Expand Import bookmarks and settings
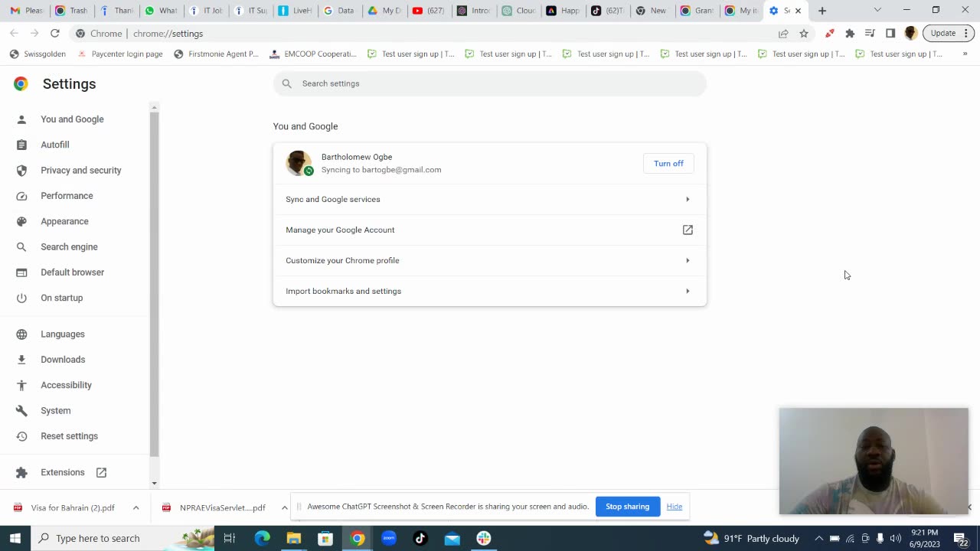The height and width of the screenshot is (551, 980). [489, 291]
